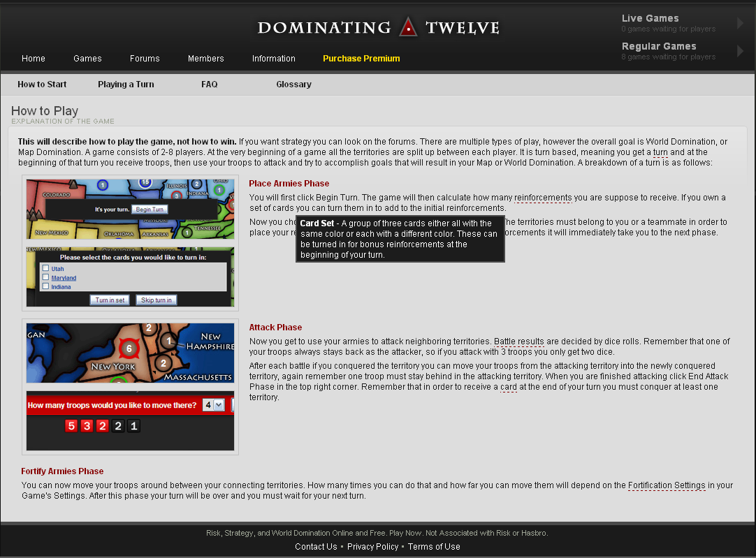756x558 pixels.
Task: Open the Terms of Use link
Action: [434, 546]
